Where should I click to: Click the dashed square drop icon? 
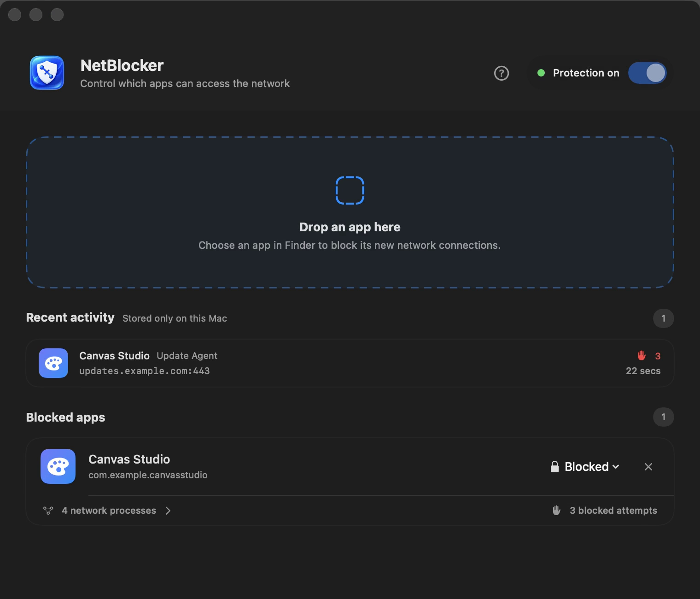350,190
